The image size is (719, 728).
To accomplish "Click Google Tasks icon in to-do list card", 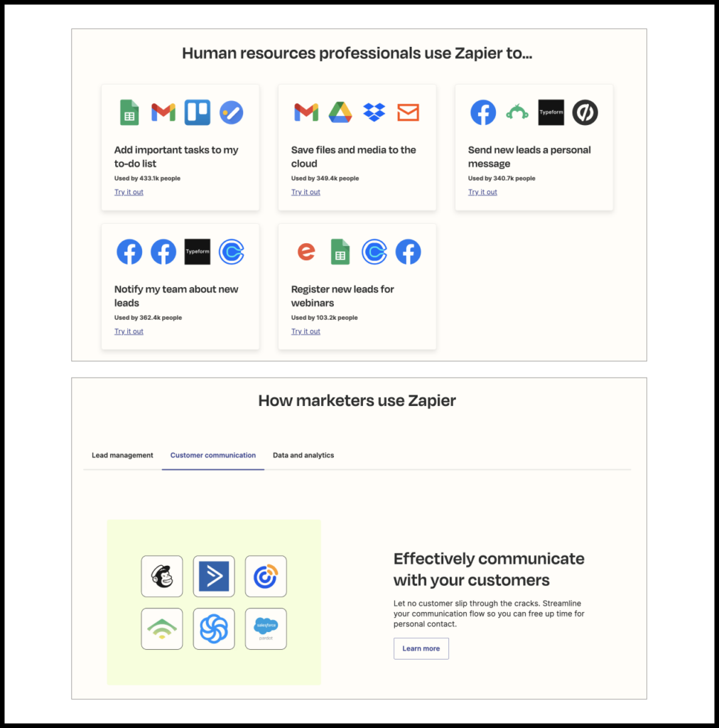I will [x=232, y=112].
